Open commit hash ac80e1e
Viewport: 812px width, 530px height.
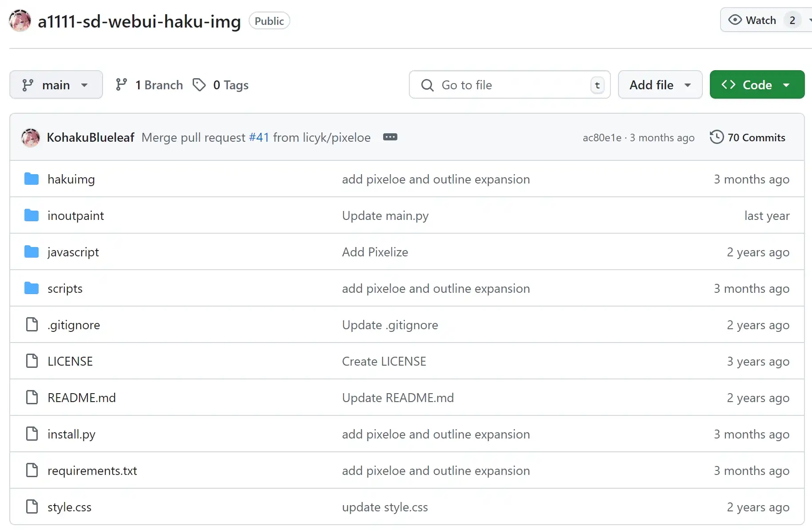click(602, 138)
